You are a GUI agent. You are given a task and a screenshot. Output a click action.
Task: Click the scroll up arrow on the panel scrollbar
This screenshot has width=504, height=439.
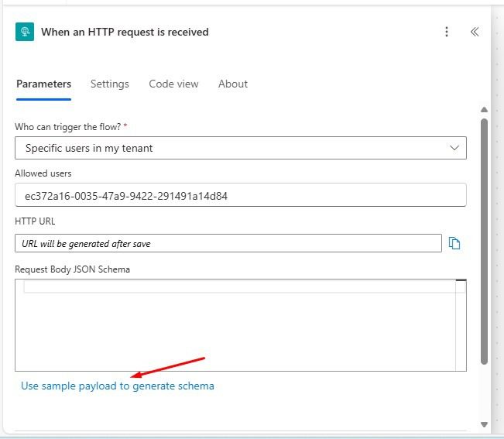[x=484, y=110]
